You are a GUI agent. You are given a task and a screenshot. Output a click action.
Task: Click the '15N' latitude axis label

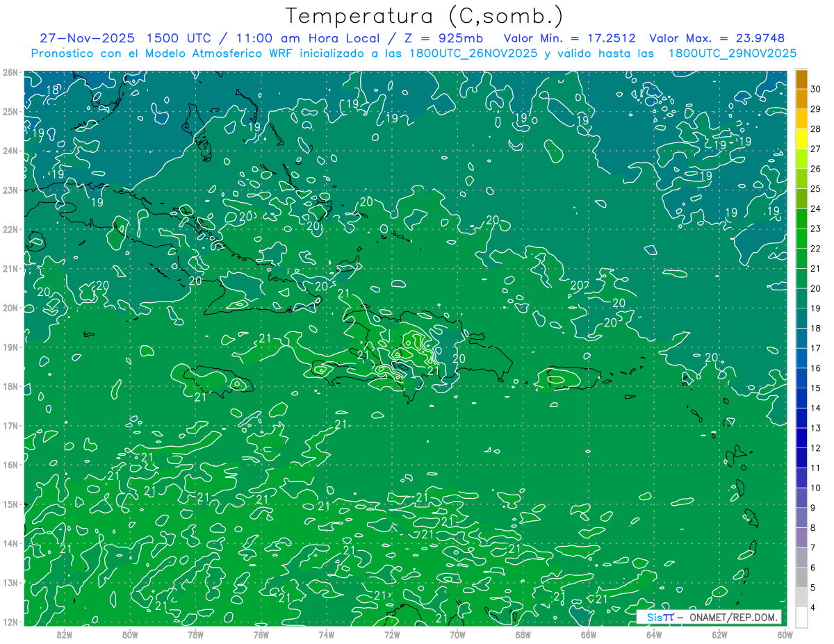10,504
